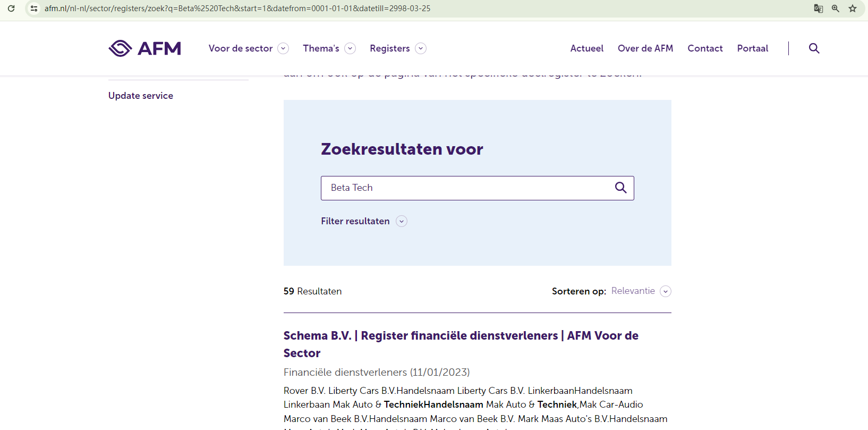The width and height of the screenshot is (868, 430).
Task: Go to Over de AFM
Action: (x=645, y=48)
